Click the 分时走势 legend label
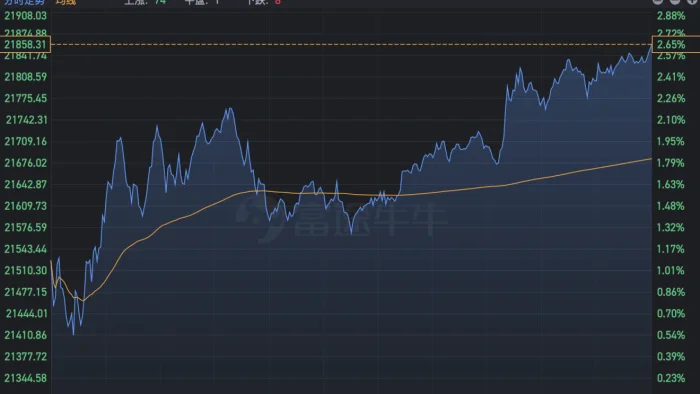The width and height of the screenshot is (700, 394). coord(24,2)
